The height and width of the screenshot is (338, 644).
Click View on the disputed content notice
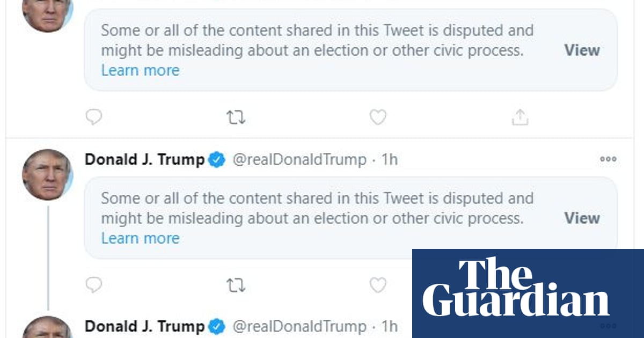[x=582, y=50]
